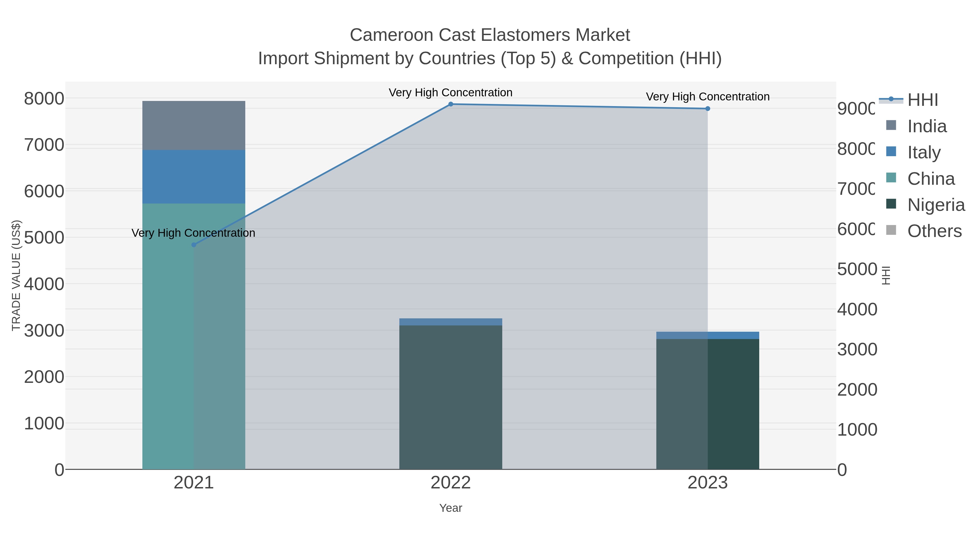Click the TRADE VALUE (US$) axis title
Image resolution: width=980 pixels, height=551 pixels.
(16, 275)
